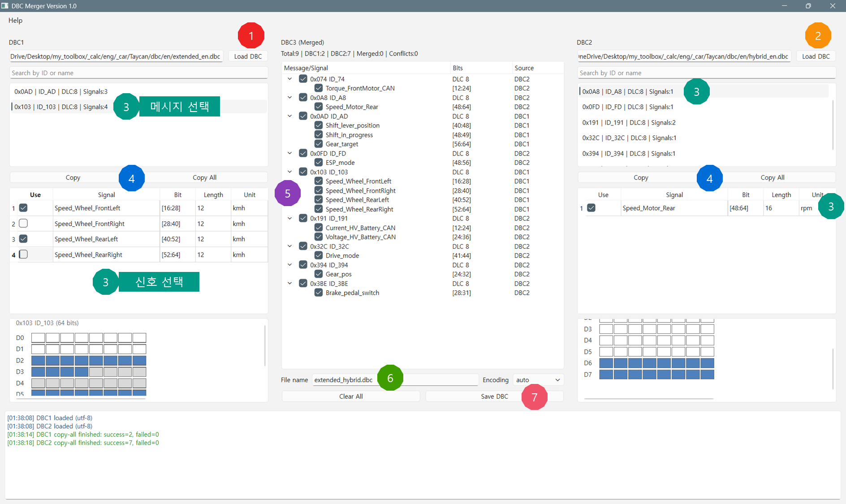Click Copy button in DBC2 panel

tap(641, 177)
